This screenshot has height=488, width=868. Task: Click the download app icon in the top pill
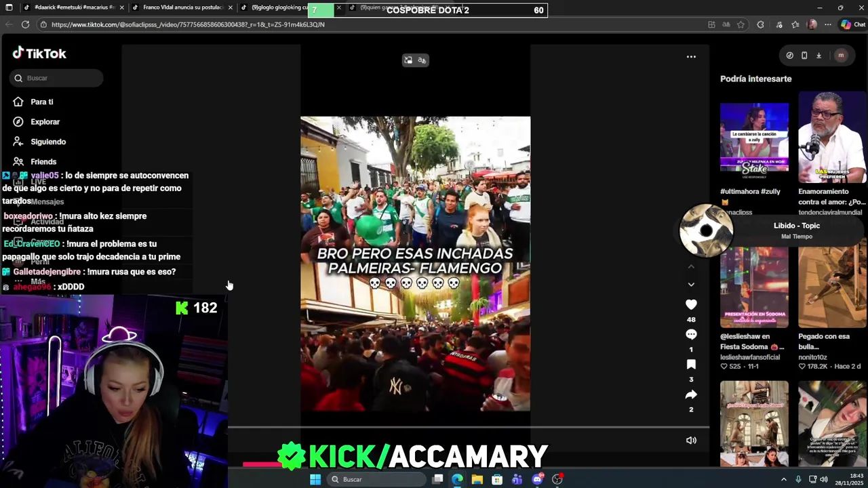click(x=818, y=56)
